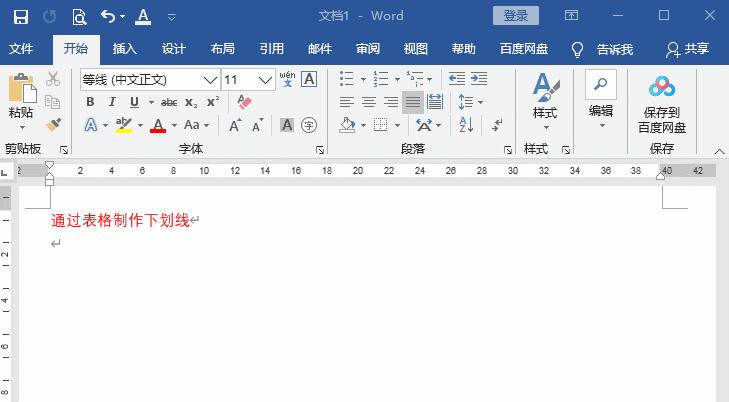Open the 百度网盘 tab

[x=524, y=49]
